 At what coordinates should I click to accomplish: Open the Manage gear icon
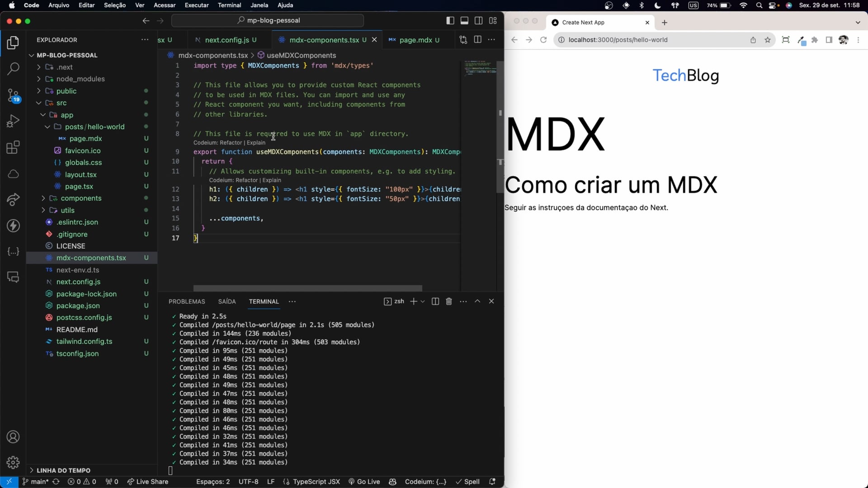(13, 462)
